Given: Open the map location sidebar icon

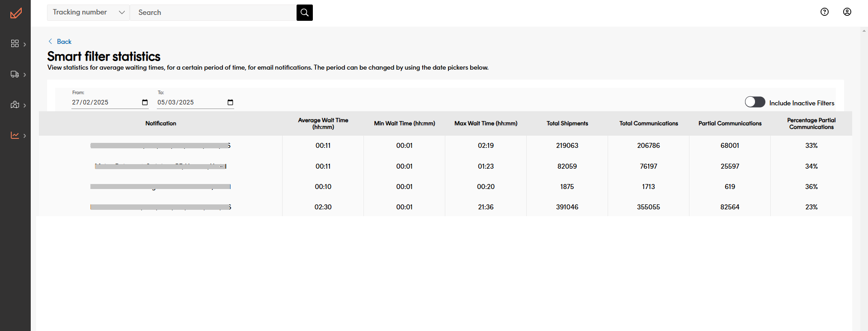Looking at the screenshot, I should point(15,105).
